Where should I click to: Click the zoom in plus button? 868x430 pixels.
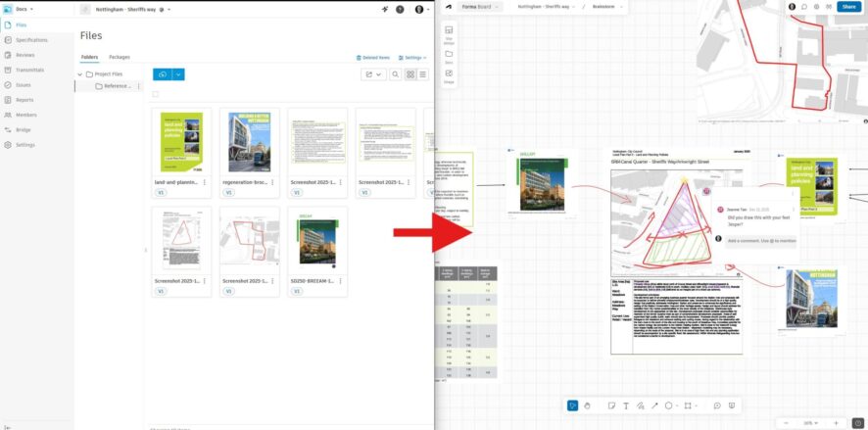pos(837,423)
